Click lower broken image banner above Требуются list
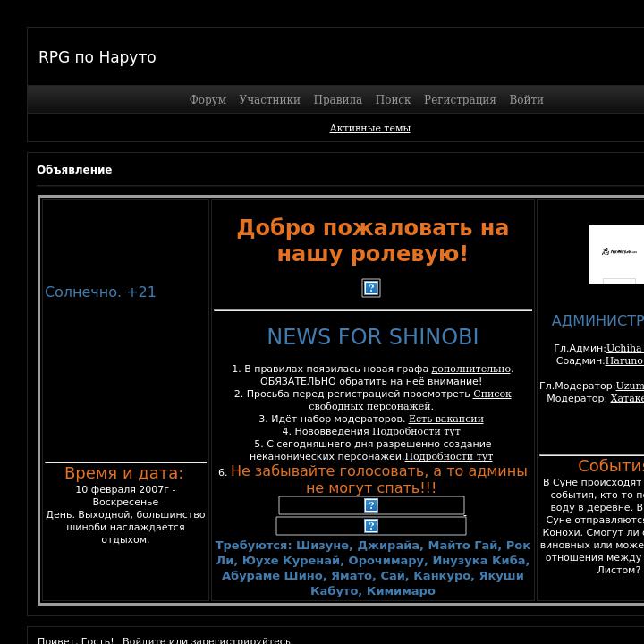The image size is (644, 644). point(371,526)
